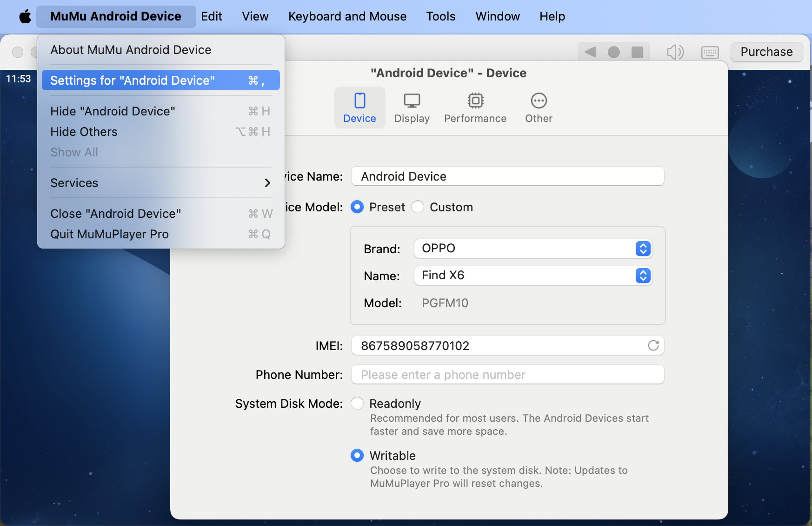Open the View menu

[255, 17]
